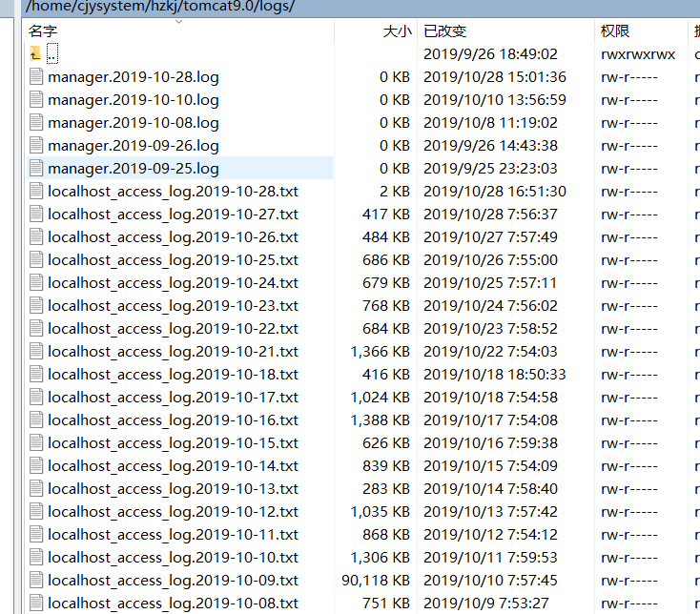Screen dimensions: 700x614
Task: Click file icon of localhost_access_log.2019-10-15.txt
Action: coord(36,443)
